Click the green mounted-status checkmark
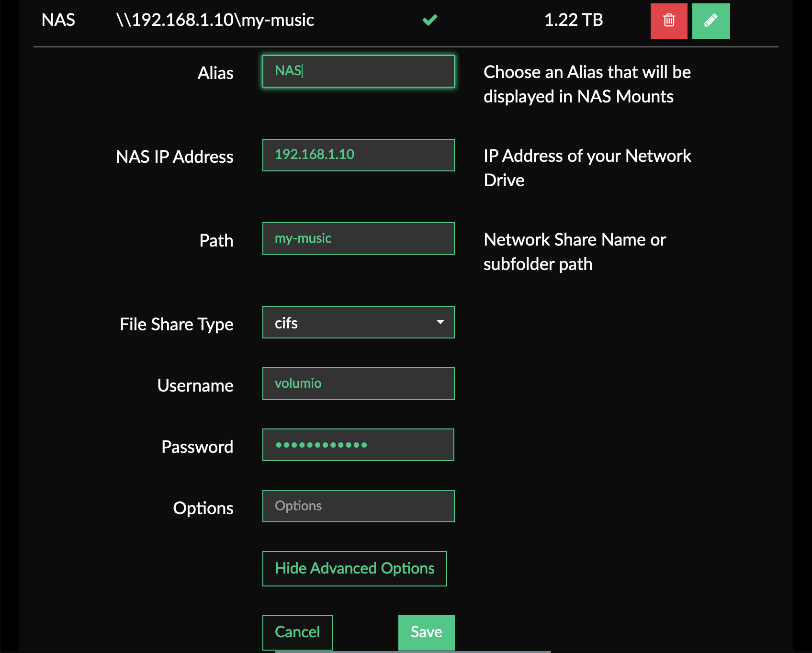812x653 pixels. click(x=429, y=20)
